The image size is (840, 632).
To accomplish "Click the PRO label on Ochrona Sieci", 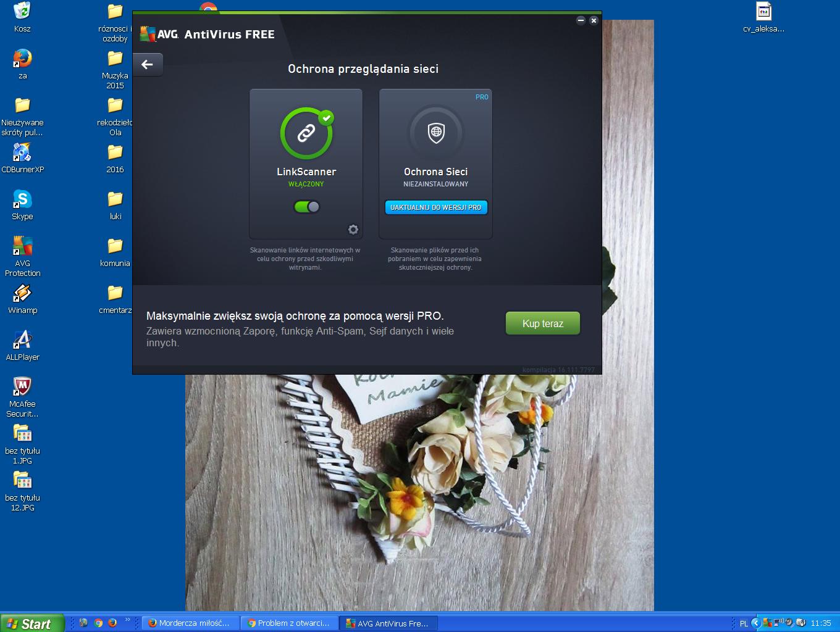I will point(482,97).
